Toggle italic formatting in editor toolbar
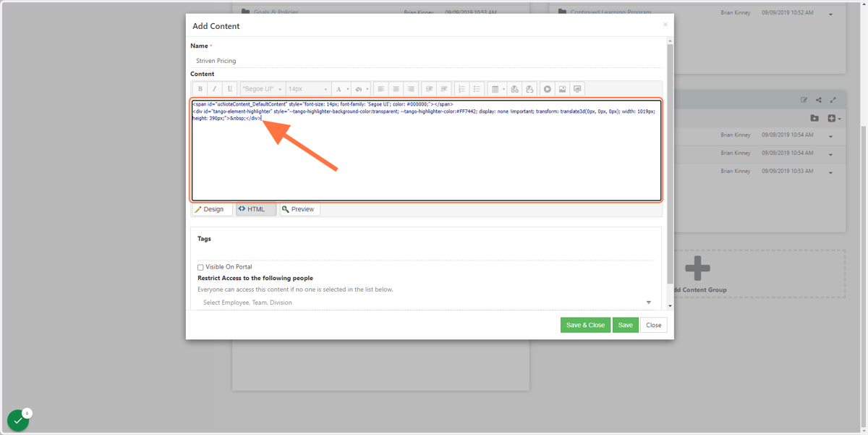 click(x=215, y=89)
